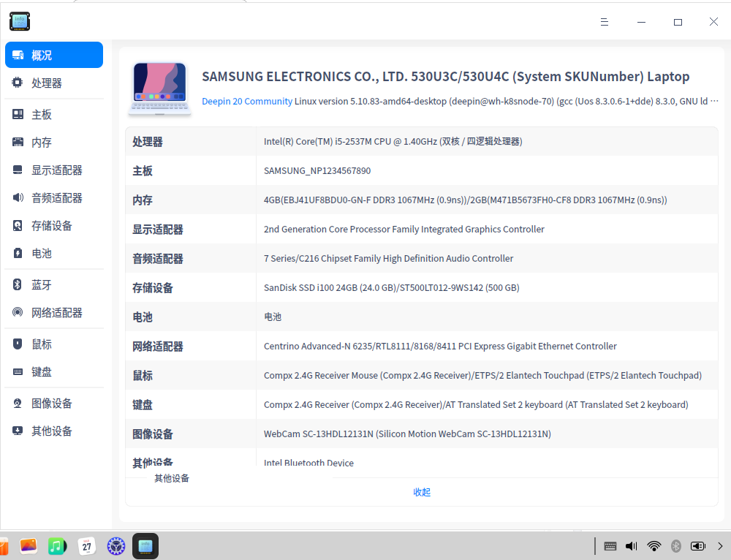The width and height of the screenshot is (731, 560).
Task: Click the 主板 motherboard icon
Action: (18, 114)
